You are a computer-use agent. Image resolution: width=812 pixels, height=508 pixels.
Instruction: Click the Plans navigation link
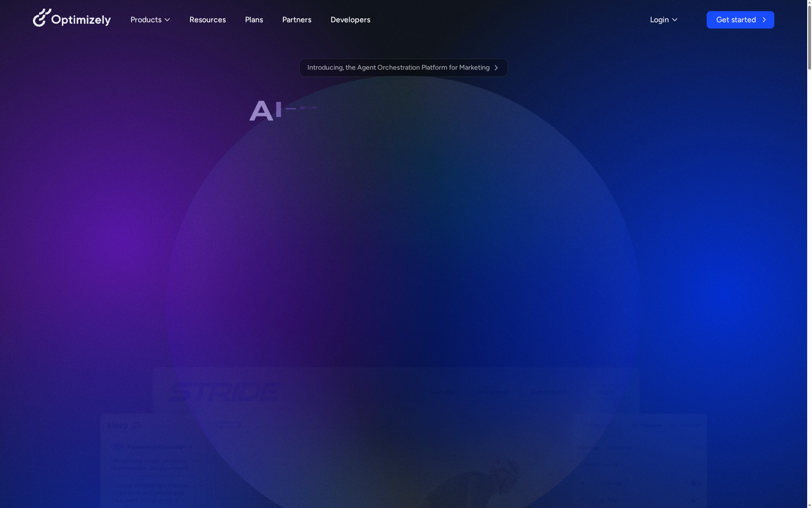click(x=254, y=20)
